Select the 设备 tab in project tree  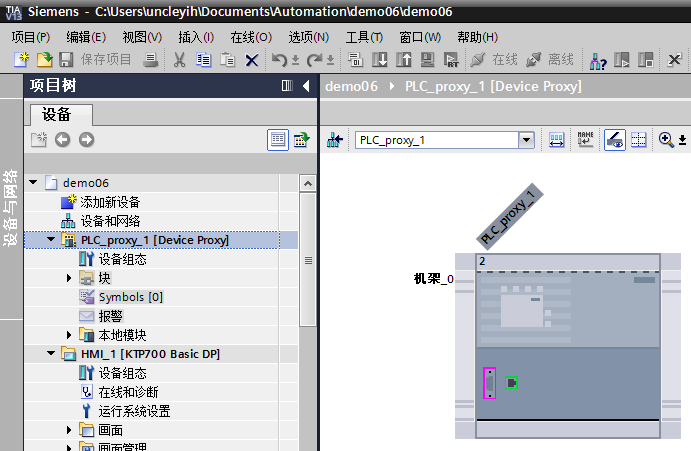pyautogui.click(x=61, y=115)
